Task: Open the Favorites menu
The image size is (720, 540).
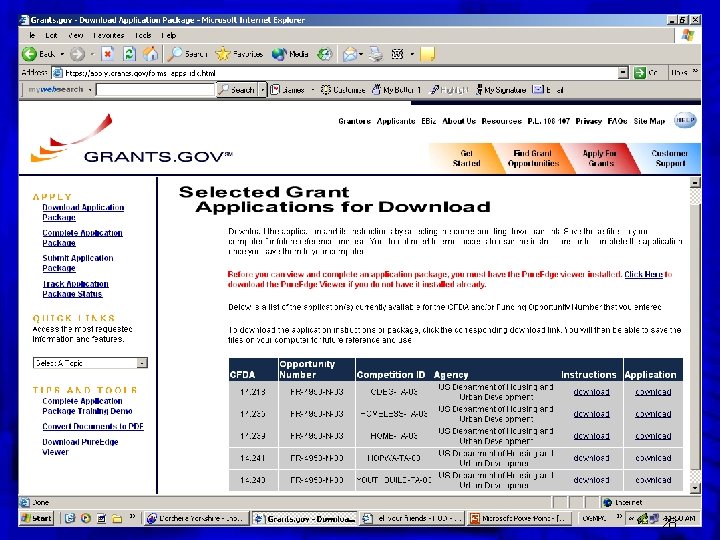Action: click(x=108, y=35)
